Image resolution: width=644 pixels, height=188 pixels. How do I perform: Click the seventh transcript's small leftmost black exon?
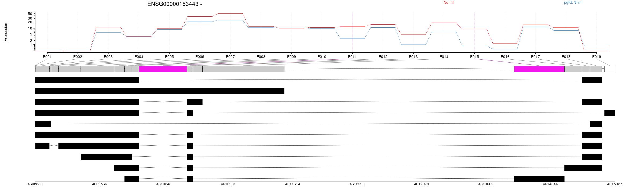coord(42,146)
